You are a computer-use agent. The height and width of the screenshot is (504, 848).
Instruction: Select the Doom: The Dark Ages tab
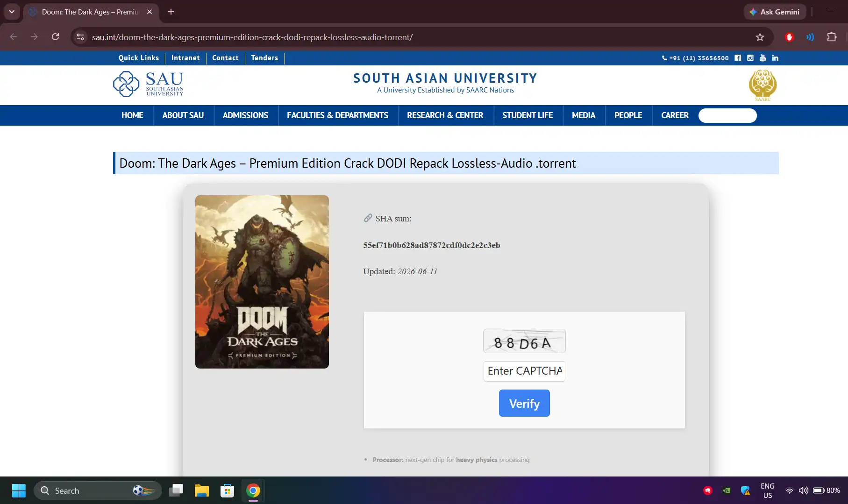pos(91,12)
